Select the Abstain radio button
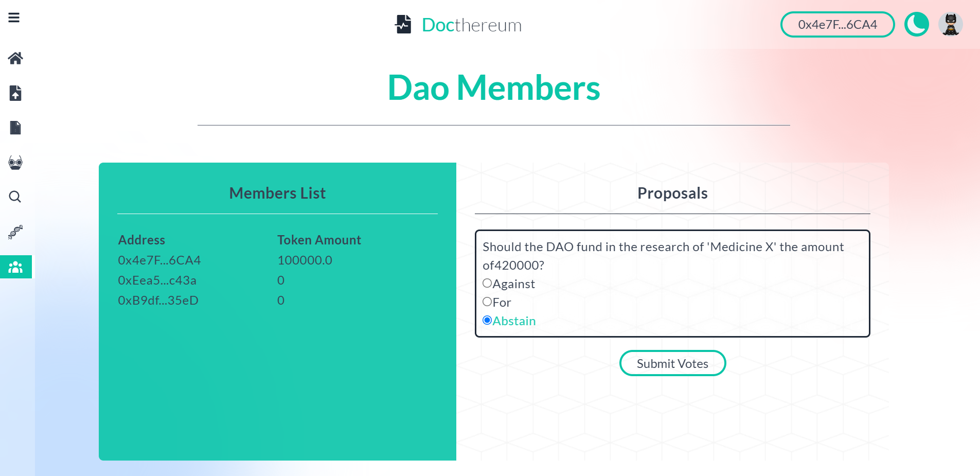The width and height of the screenshot is (980, 476). coord(487,320)
